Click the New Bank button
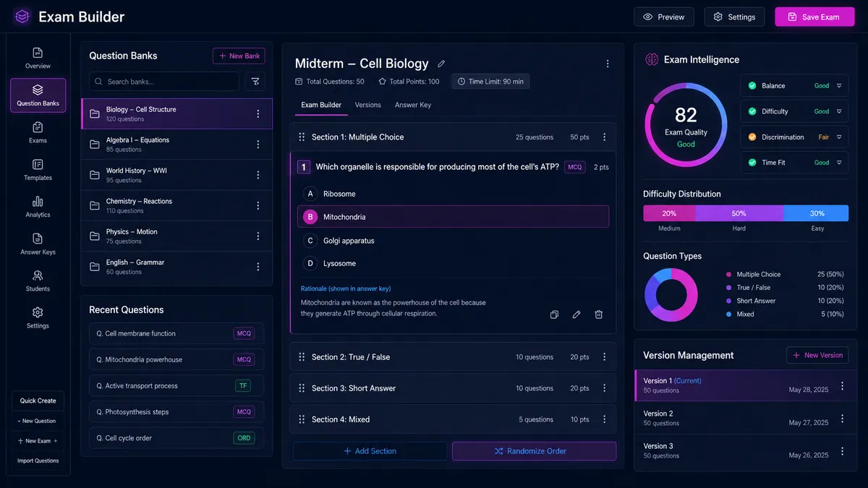 pos(239,56)
